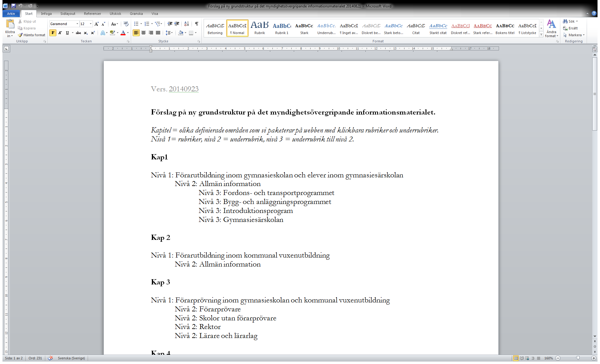This screenshot has height=364, width=600.
Task: Switch to the Referenser ribbon tab
Action: point(92,14)
